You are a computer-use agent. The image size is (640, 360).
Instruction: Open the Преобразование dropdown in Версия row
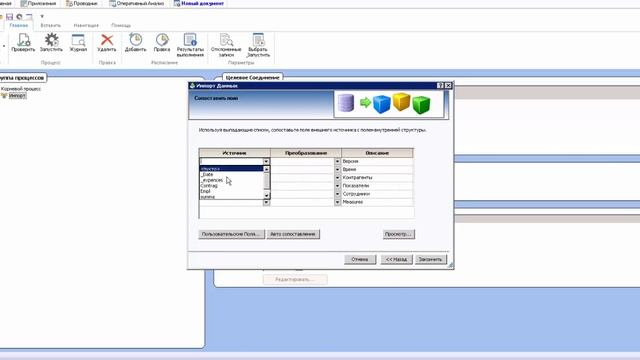point(337,161)
